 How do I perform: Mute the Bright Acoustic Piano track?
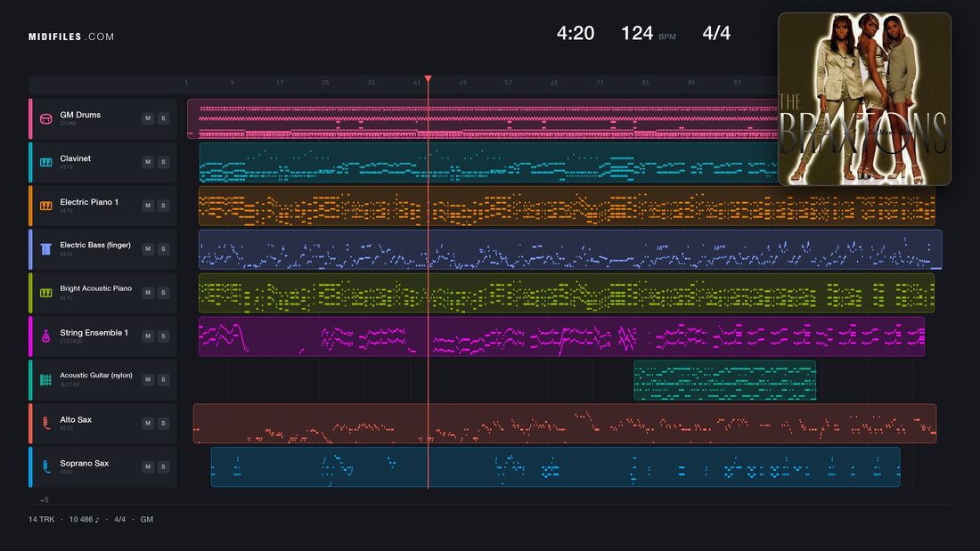pyautogui.click(x=148, y=292)
